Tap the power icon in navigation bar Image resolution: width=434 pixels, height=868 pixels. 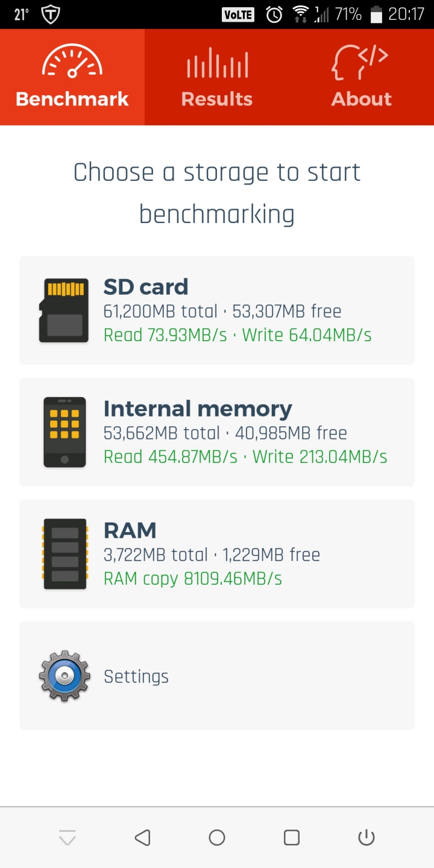pyautogui.click(x=366, y=837)
